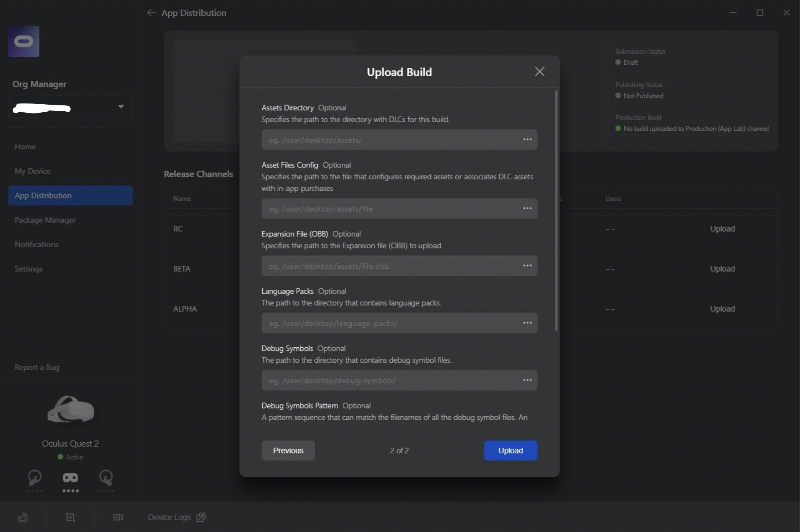Select the headset icon under Quest 2

point(70,478)
